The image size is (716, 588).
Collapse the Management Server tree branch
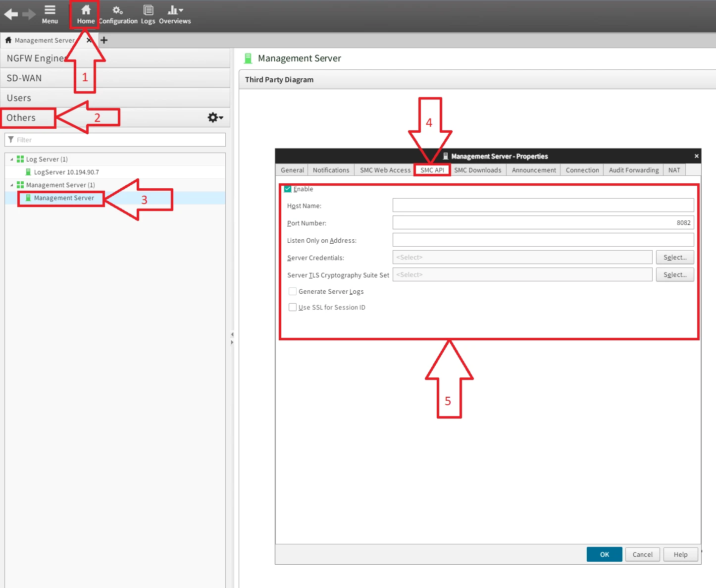11,185
